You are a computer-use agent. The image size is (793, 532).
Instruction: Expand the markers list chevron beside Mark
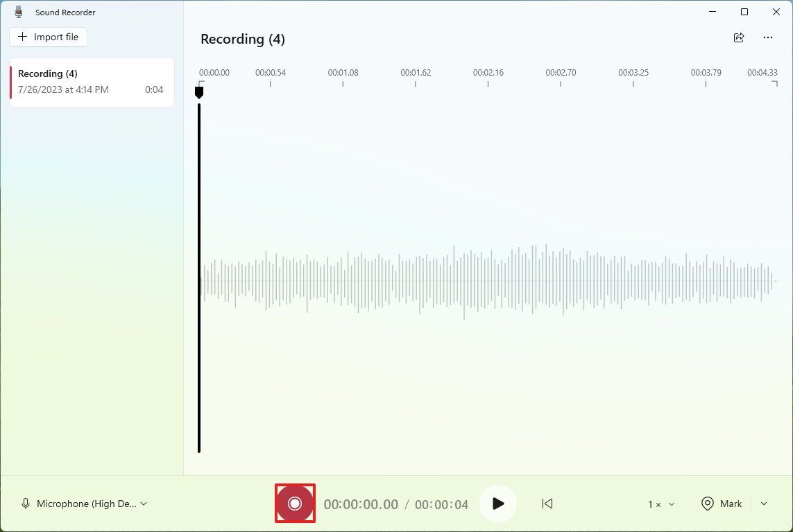[x=764, y=504]
